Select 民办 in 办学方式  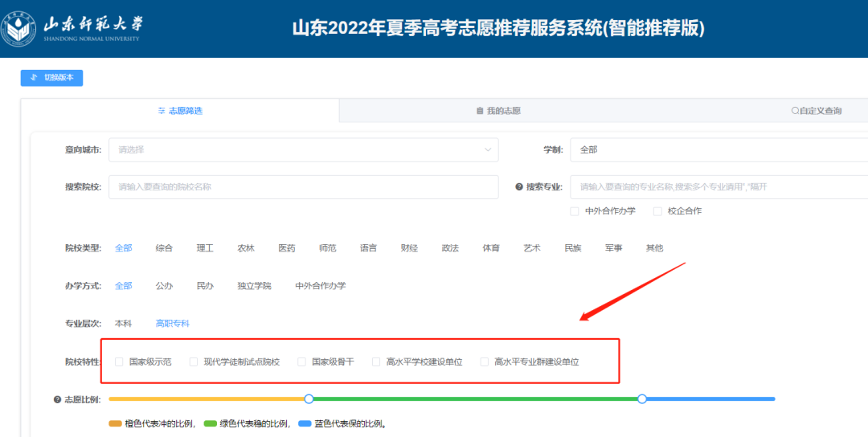coord(205,286)
